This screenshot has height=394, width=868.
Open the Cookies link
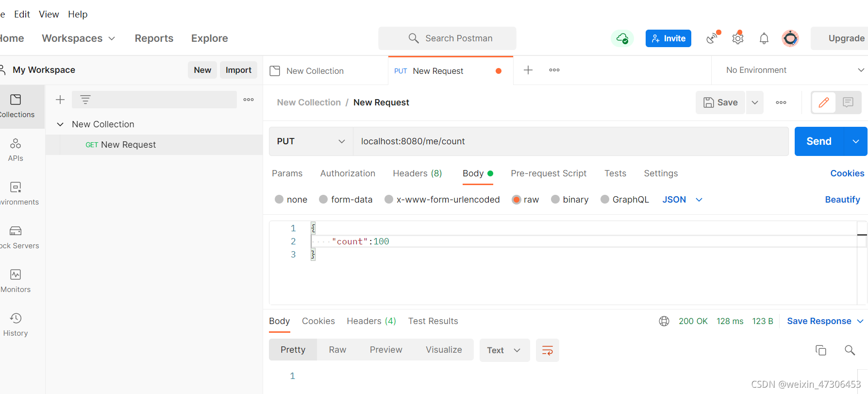pyautogui.click(x=847, y=173)
